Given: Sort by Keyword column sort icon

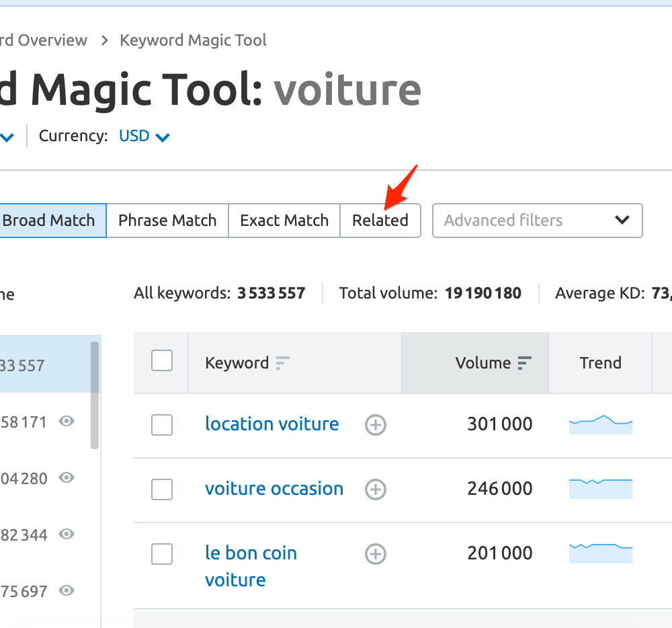Looking at the screenshot, I should coord(283,363).
